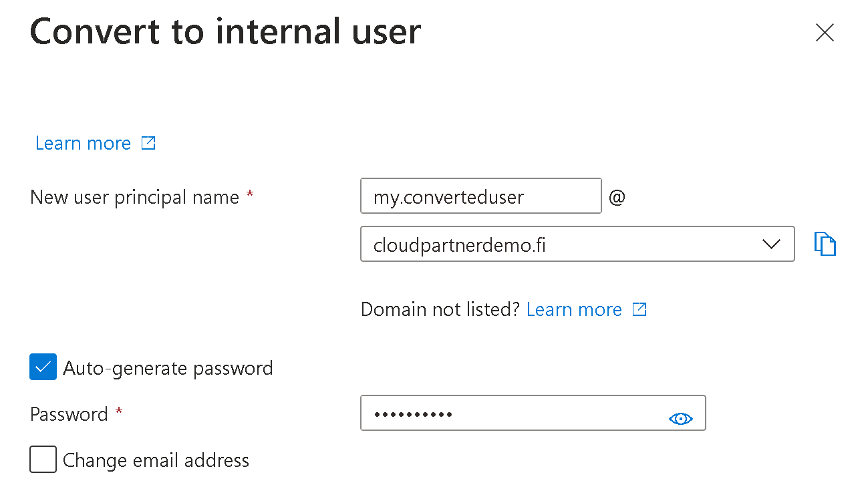Viewport: 868px width, 499px height.
Task: Click the Auto-generate password label text
Action: point(168,368)
